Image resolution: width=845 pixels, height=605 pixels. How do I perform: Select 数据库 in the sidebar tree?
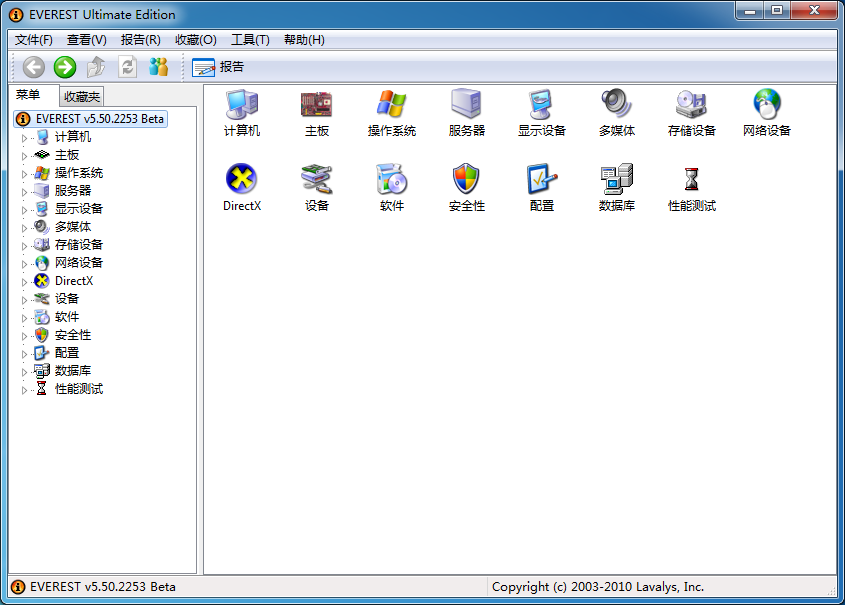pyautogui.click(x=72, y=371)
